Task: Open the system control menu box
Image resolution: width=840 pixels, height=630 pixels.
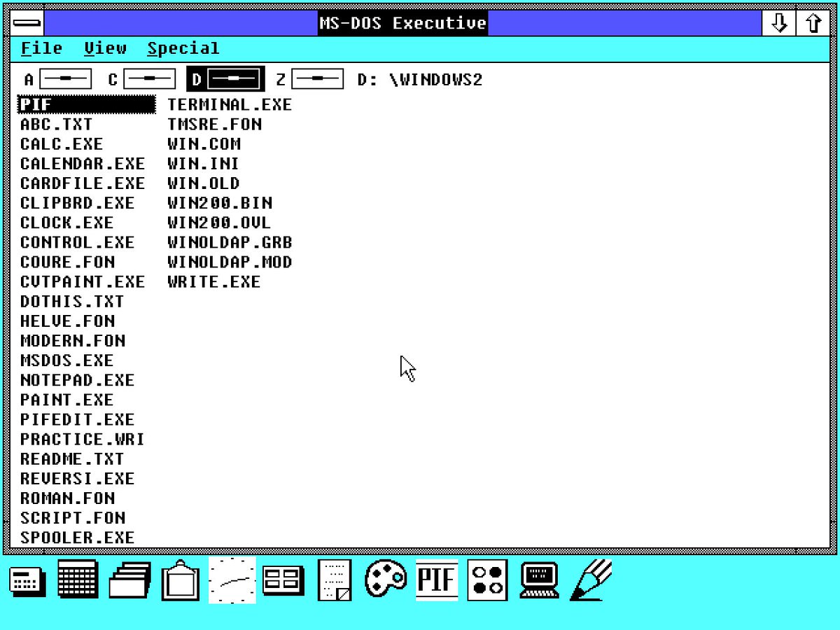Action: [x=27, y=23]
